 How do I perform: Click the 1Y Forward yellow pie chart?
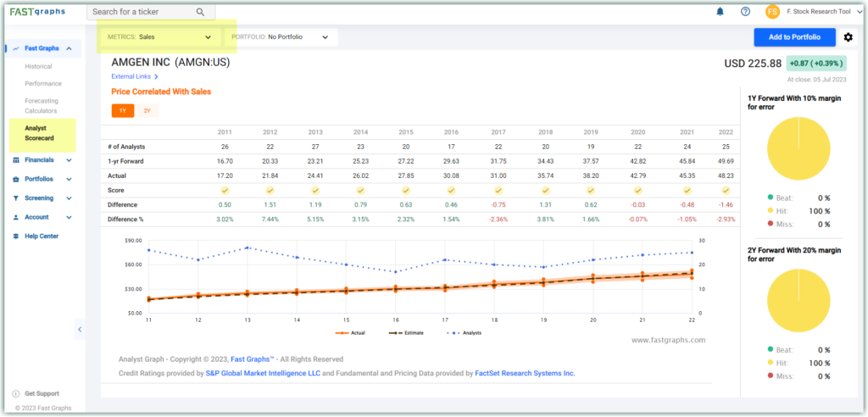798,148
